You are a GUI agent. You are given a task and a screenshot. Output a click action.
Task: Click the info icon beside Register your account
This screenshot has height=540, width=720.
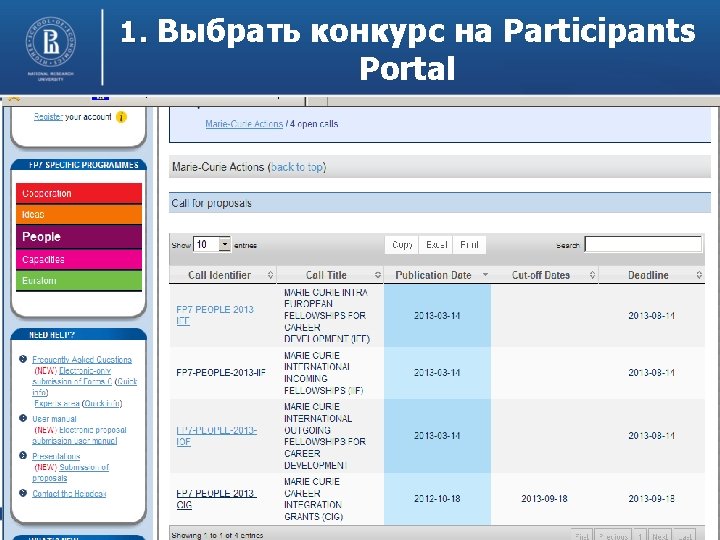[121, 117]
